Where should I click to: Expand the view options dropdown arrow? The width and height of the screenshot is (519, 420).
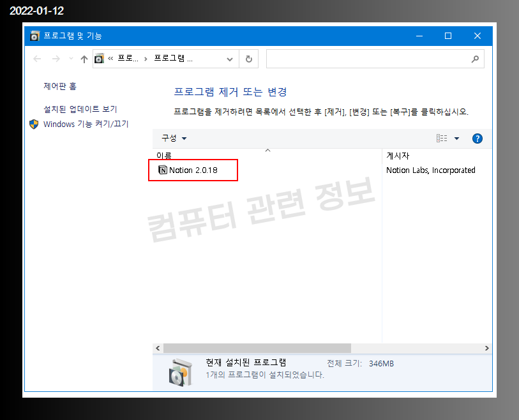457,139
